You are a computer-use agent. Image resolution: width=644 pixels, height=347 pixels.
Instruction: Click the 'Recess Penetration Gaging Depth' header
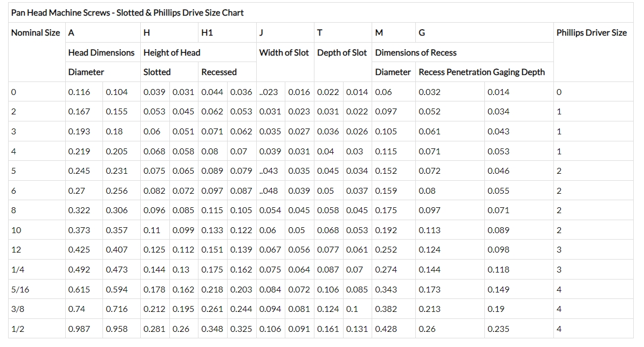[482, 72]
